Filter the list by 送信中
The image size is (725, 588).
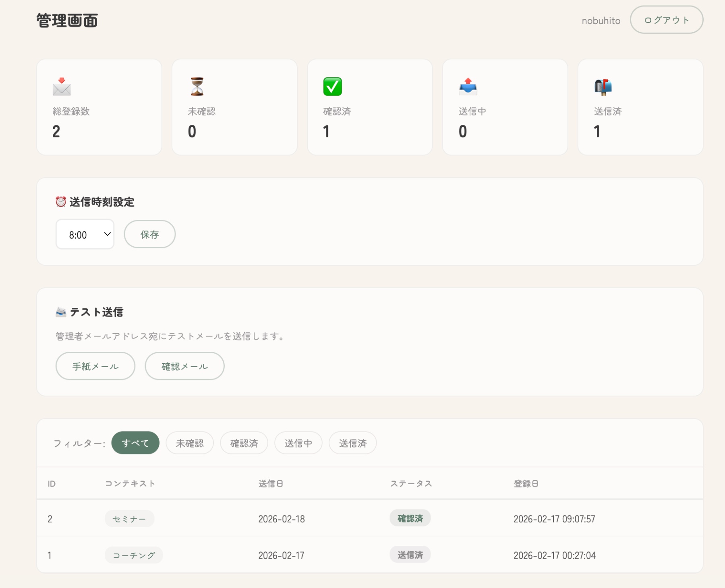pyautogui.click(x=298, y=443)
